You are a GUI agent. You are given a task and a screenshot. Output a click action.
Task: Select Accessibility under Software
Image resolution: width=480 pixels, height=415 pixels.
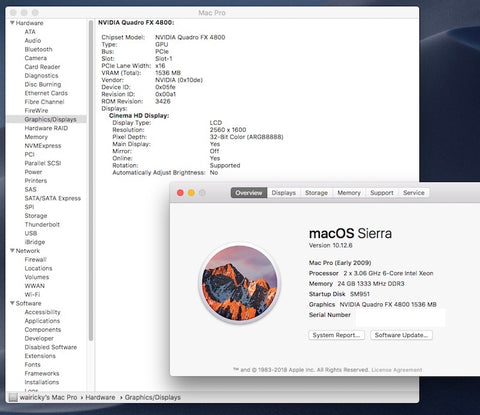pyautogui.click(x=42, y=312)
